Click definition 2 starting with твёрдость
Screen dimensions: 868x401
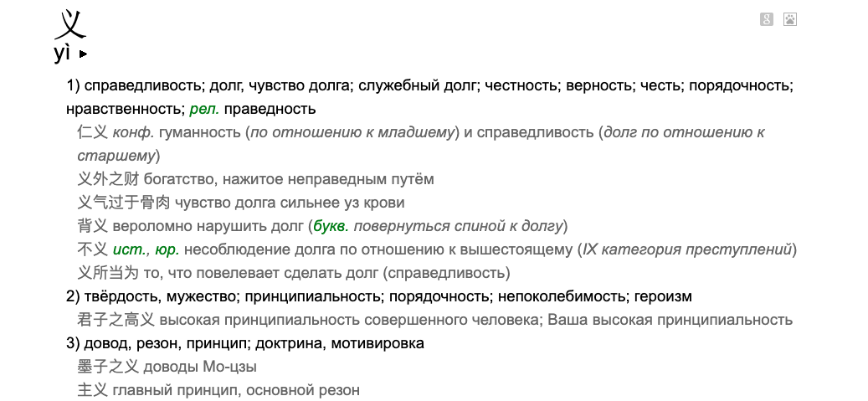385,296
